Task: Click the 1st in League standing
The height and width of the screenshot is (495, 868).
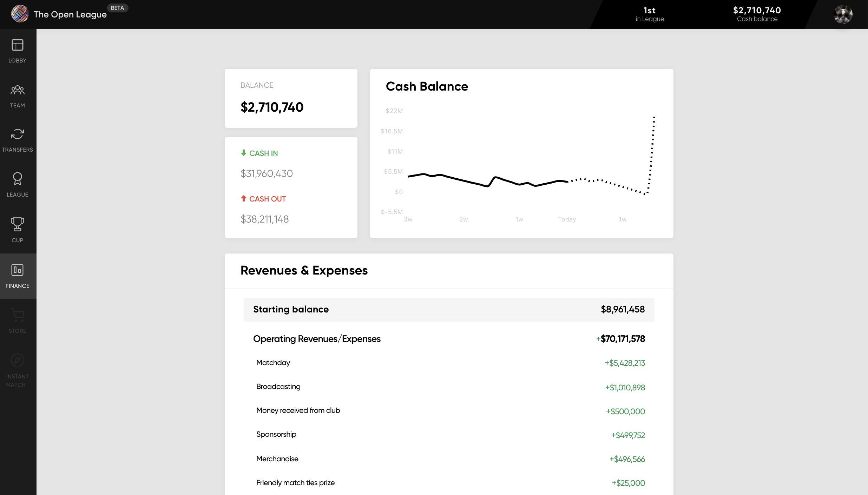Action: tap(649, 14)
